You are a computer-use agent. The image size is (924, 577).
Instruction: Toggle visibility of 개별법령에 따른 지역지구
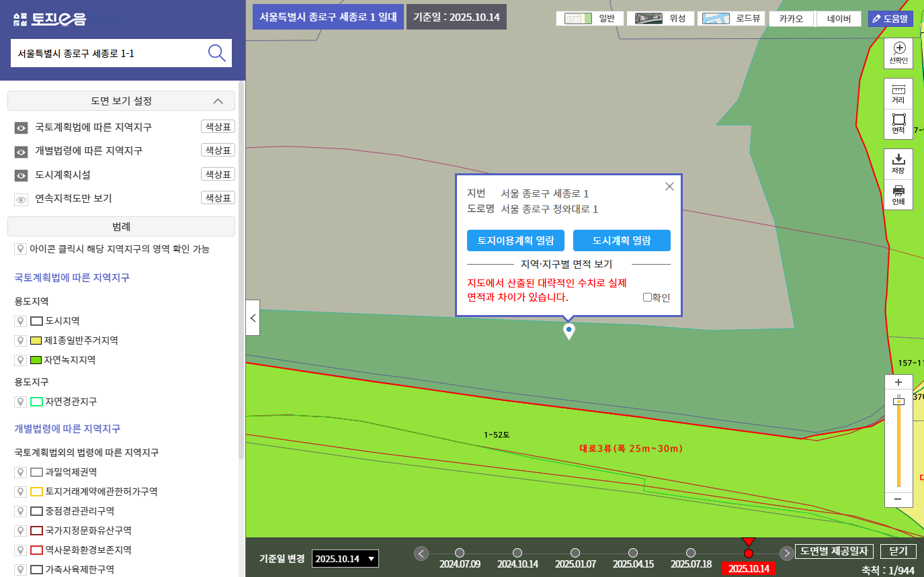[x=21, y=152]
